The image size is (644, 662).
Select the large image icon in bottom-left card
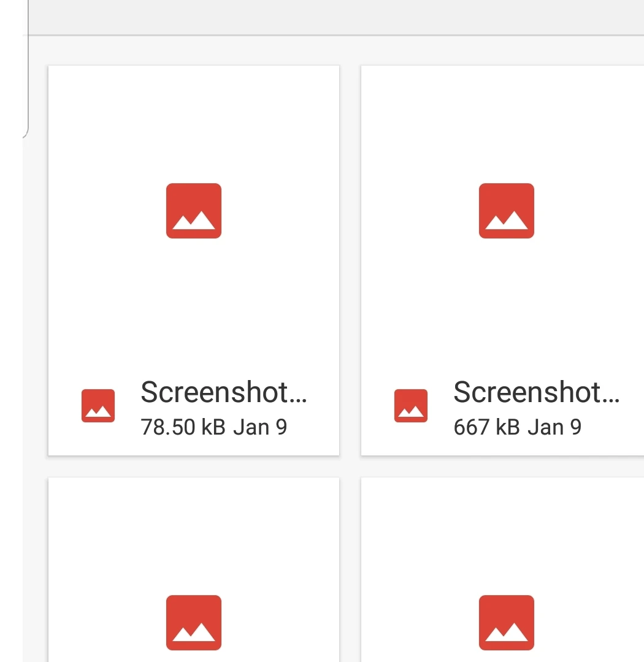(193, 622)
